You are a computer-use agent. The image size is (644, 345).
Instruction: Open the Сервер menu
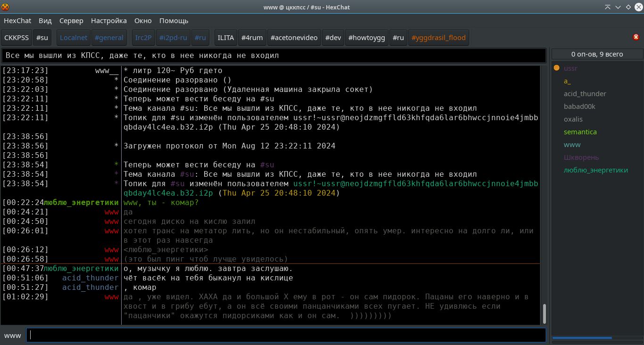click(71, 21)
